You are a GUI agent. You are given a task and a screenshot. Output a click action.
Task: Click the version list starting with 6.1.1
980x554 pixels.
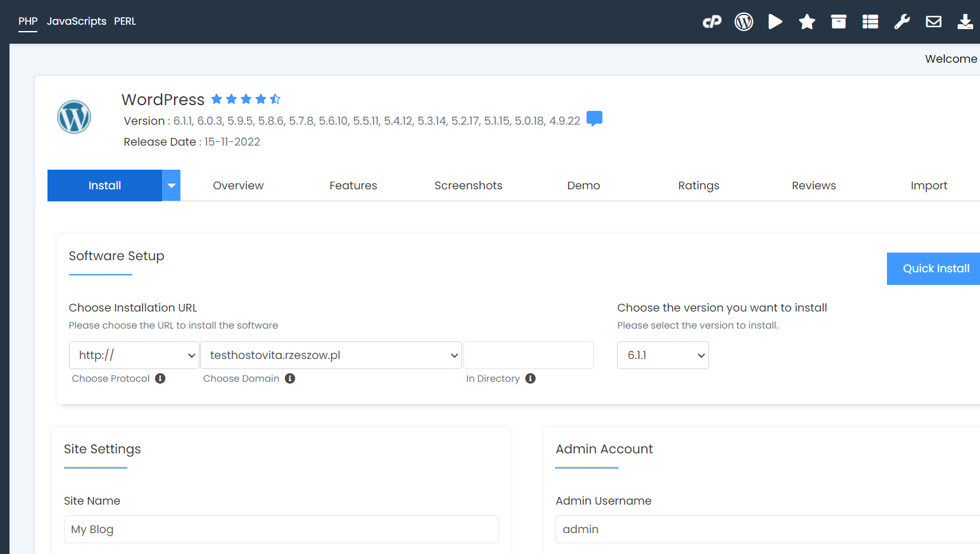pos(377,121)
